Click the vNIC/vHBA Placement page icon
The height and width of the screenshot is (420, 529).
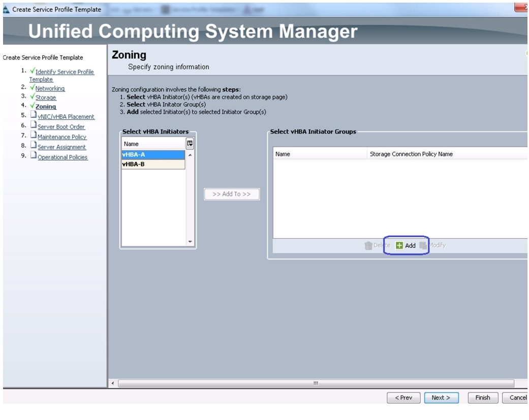coord(34,115)
